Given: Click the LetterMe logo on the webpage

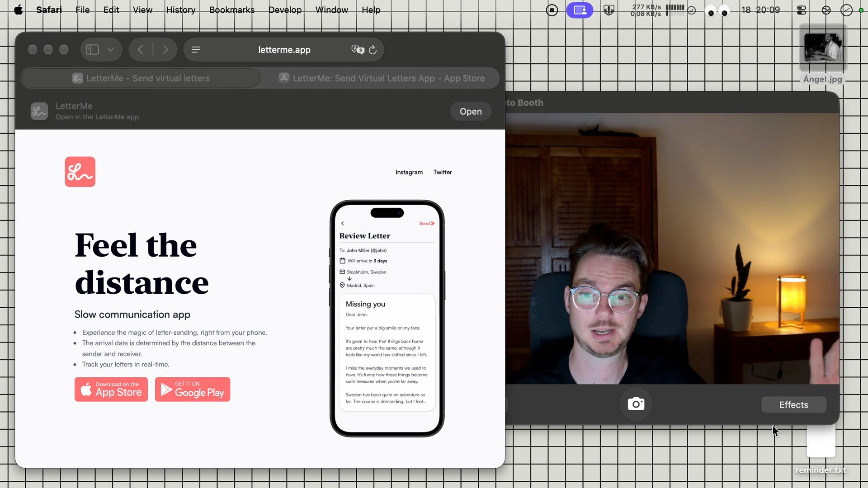Looking at the screenshot, I should click(80, 172).
